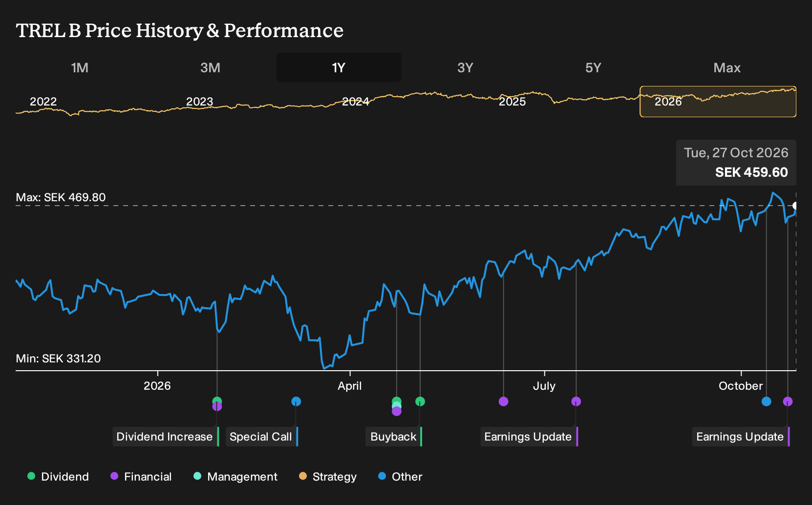Screen dimensions: 812x505
Task: Jump to 2024 in overview chart
Action: tap(356, 102)
